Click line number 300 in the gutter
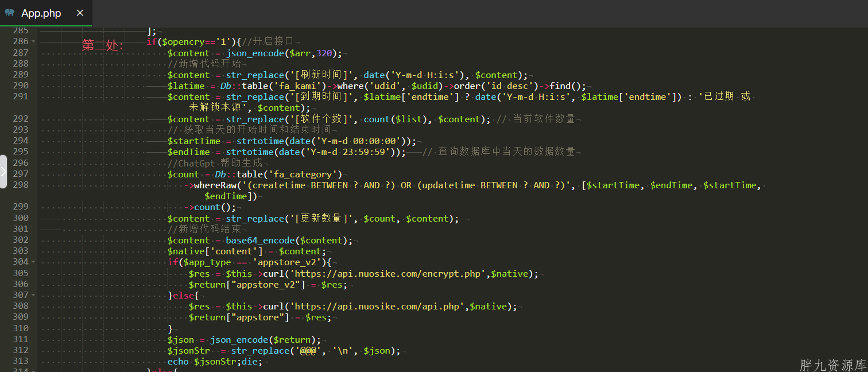The height and width of the screenshot is (372, 868). point(21,218)
